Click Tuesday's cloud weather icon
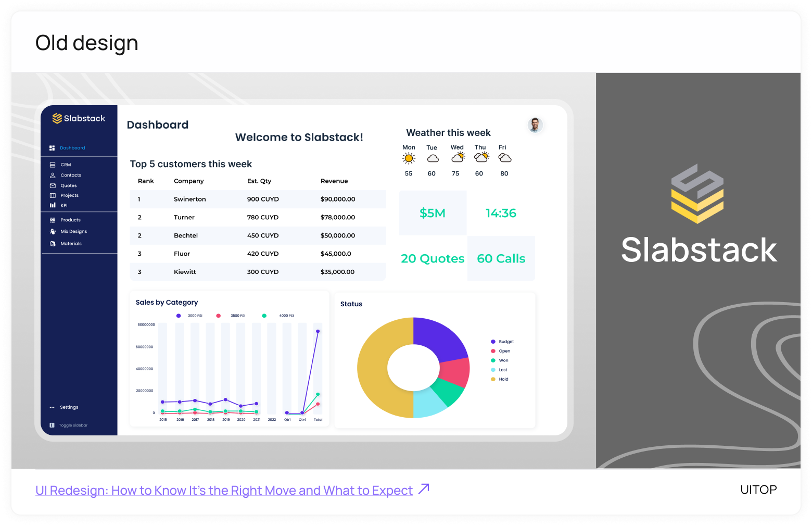 click(433, 158)
